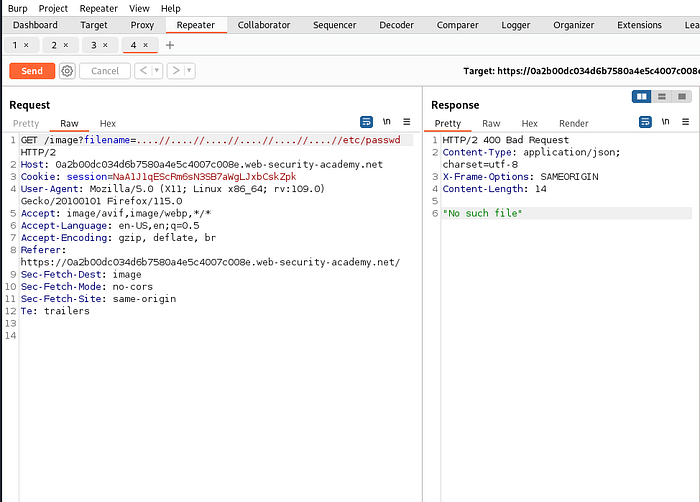700x502 pixels.
Task: Show non-printable characters in Request panel
Action: tap(387, 122)
